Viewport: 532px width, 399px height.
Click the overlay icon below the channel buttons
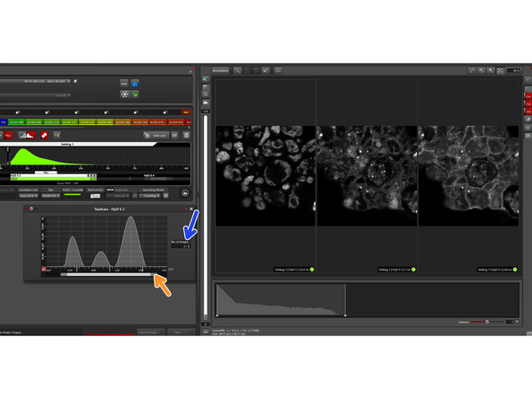528,120
